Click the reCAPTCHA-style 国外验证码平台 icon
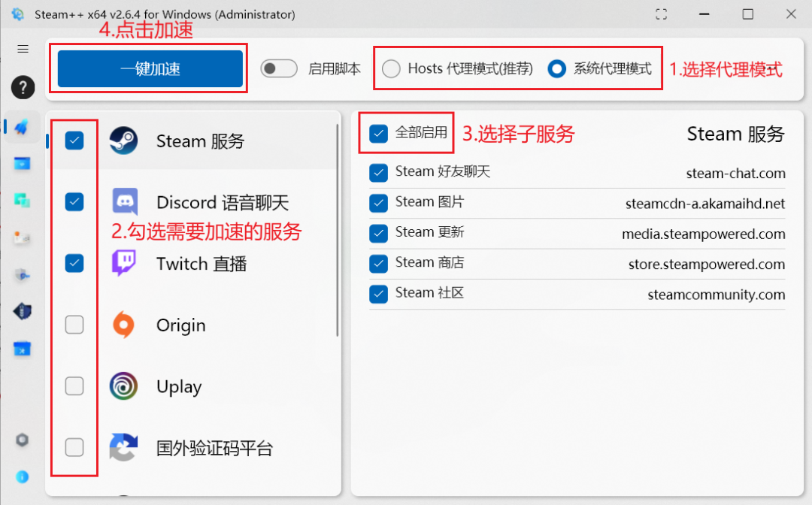 click(x=123, y=447)
